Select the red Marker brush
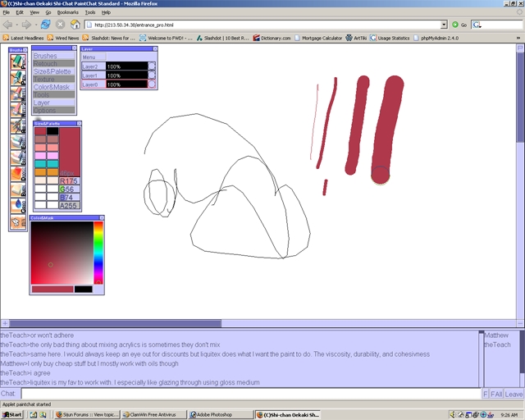The height and width of the screenshot is (420, 525). [18, 94]
